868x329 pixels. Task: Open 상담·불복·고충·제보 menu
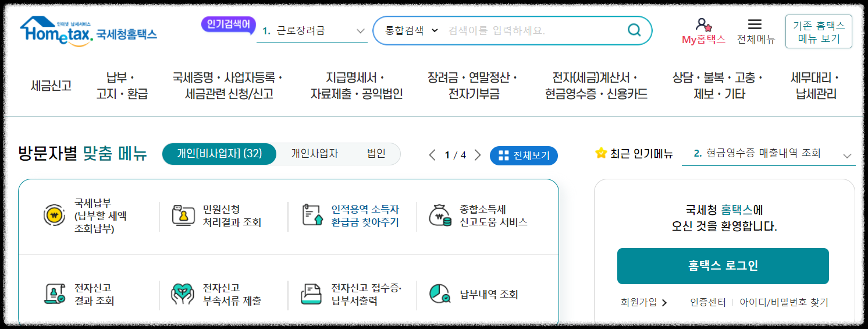pyautogui.click(x=719, y=86)
